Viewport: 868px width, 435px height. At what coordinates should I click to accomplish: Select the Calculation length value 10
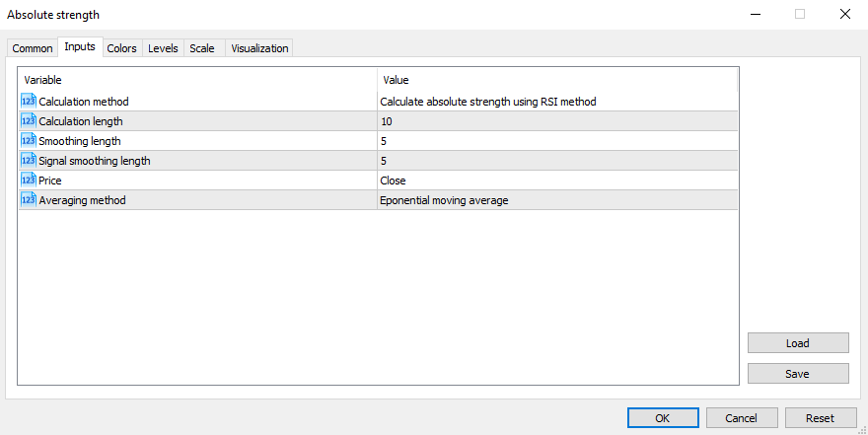click(556, 121)
